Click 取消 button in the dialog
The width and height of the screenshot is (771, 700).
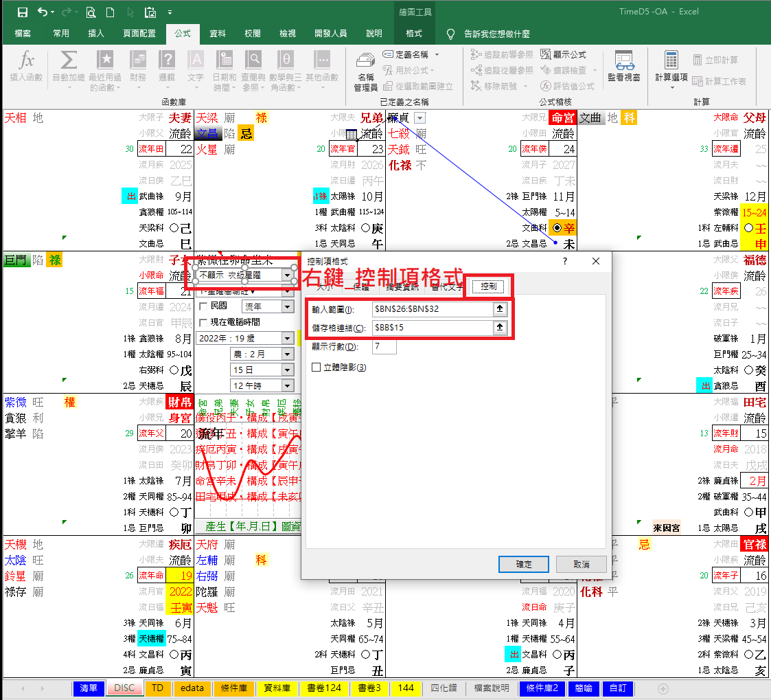pyautogui.click(x=582, y=564)
